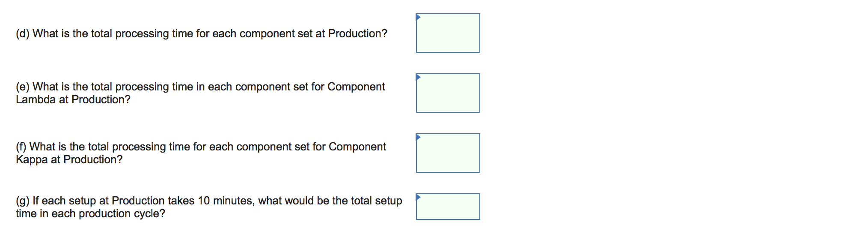The image size is (868, 234).
Task: Click the blue corner marker on box (g)
Action: click(418, 197)
